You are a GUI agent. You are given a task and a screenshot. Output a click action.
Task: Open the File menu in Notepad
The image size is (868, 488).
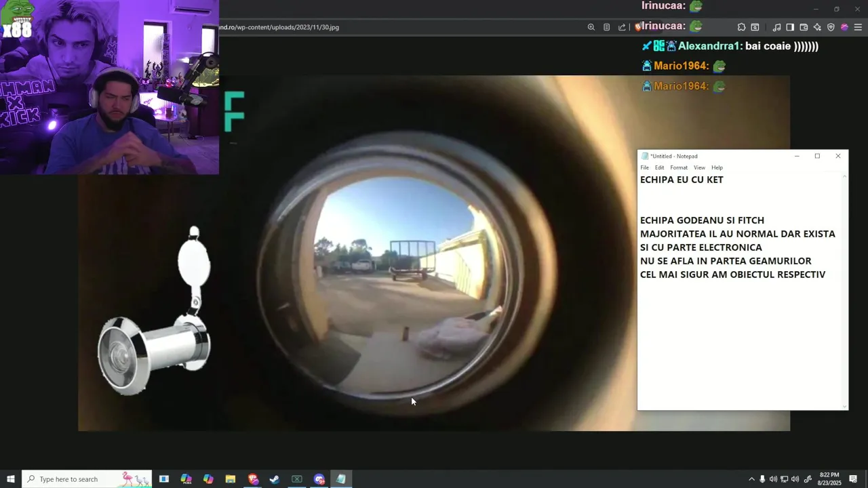click(x=645, y=167)
